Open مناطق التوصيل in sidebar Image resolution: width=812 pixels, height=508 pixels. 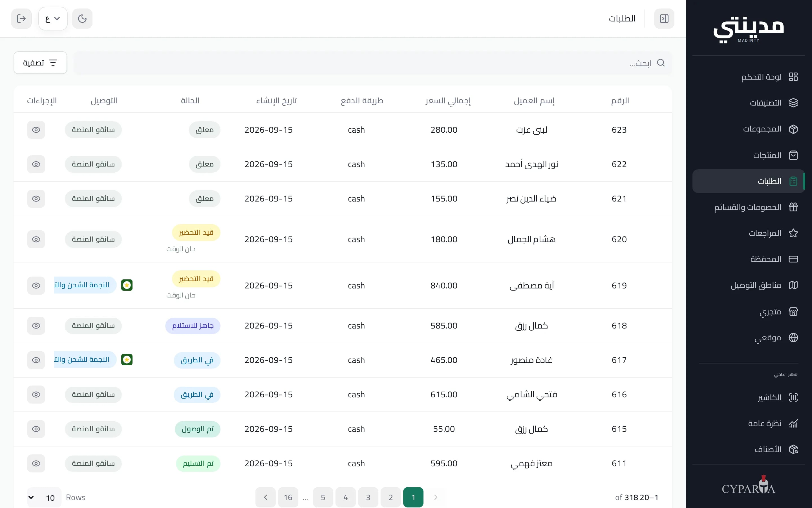[x=749, y=285]
